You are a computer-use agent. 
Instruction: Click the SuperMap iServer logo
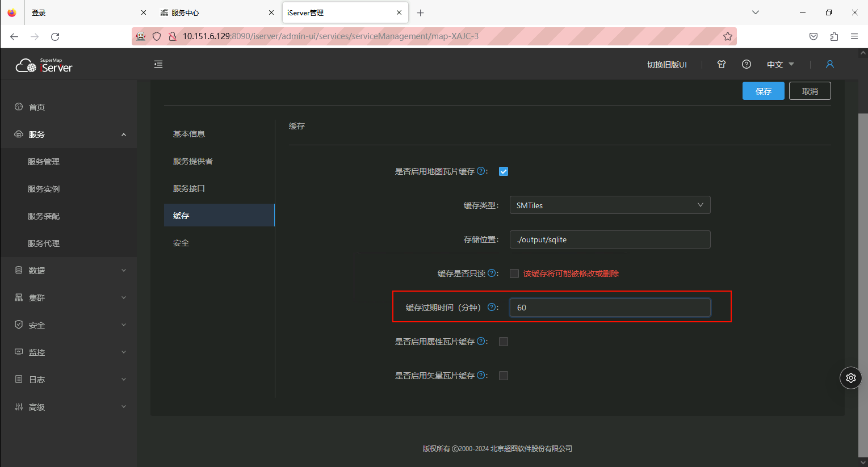click(44, 65)
